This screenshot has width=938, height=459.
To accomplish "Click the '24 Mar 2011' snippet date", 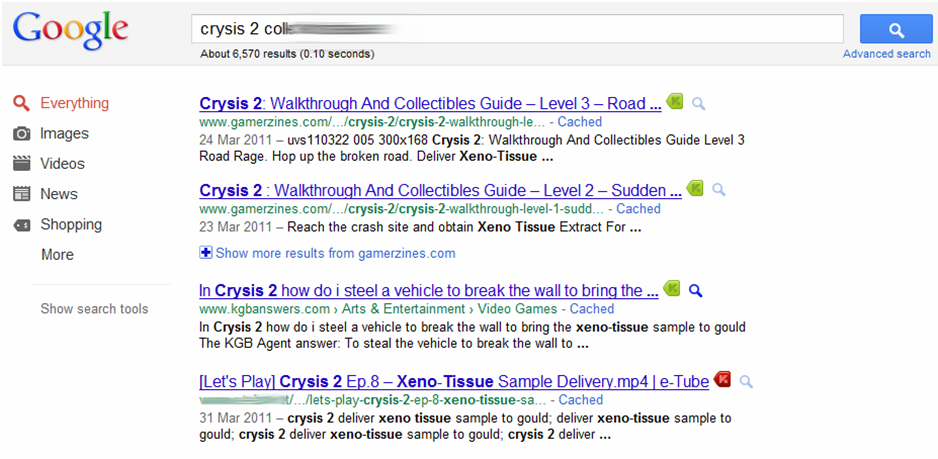I will pyautogui.click(x=236, y=141).
